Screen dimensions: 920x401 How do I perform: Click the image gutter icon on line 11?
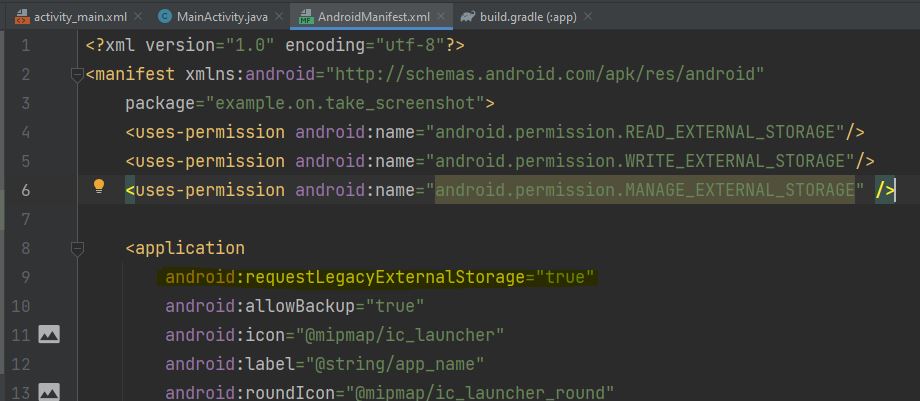49,335
